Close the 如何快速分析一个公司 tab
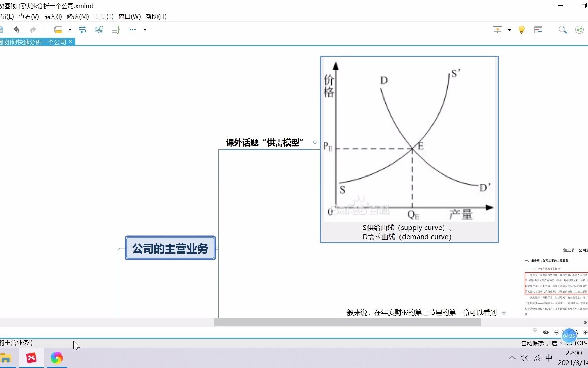Viewport: 588px width, 368px height. pos(70,41)
